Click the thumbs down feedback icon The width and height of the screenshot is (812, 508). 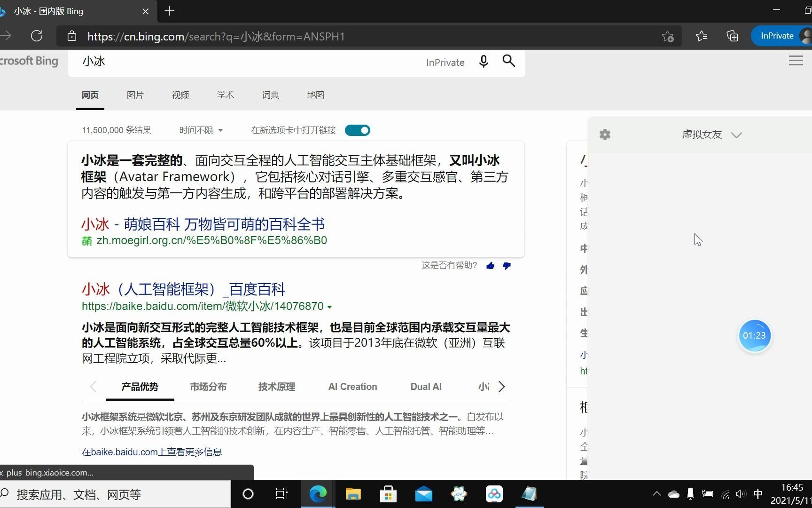[507, 266]
